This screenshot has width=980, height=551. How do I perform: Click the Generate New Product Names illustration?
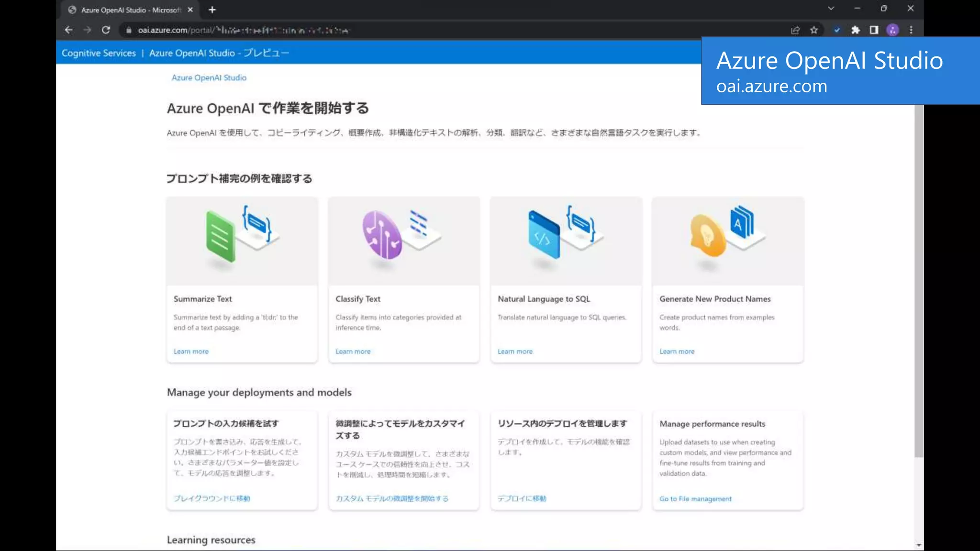[x=728, y=241]
